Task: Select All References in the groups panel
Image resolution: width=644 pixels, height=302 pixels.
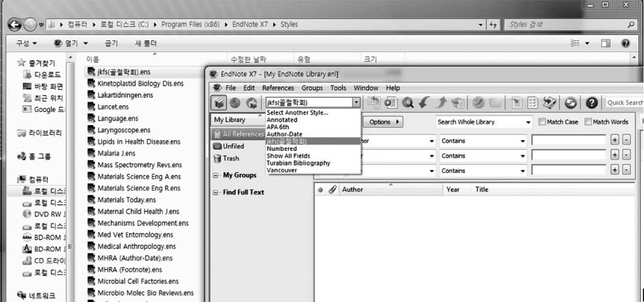Action: pyautogui.click(x=238, y=134)
